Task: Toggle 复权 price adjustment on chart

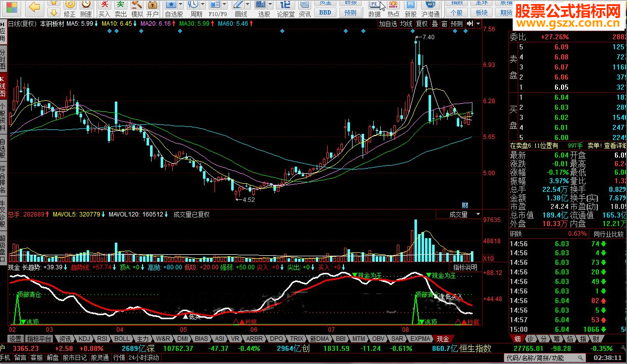Action: 422,24
